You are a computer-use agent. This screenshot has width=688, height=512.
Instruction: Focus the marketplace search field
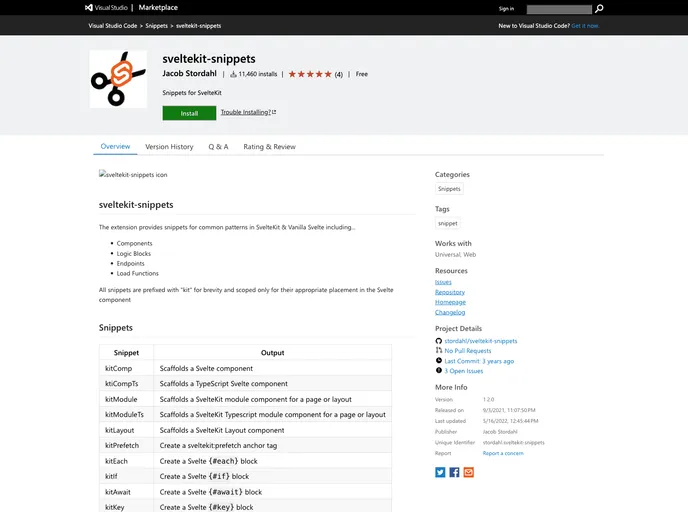point(559,9)
